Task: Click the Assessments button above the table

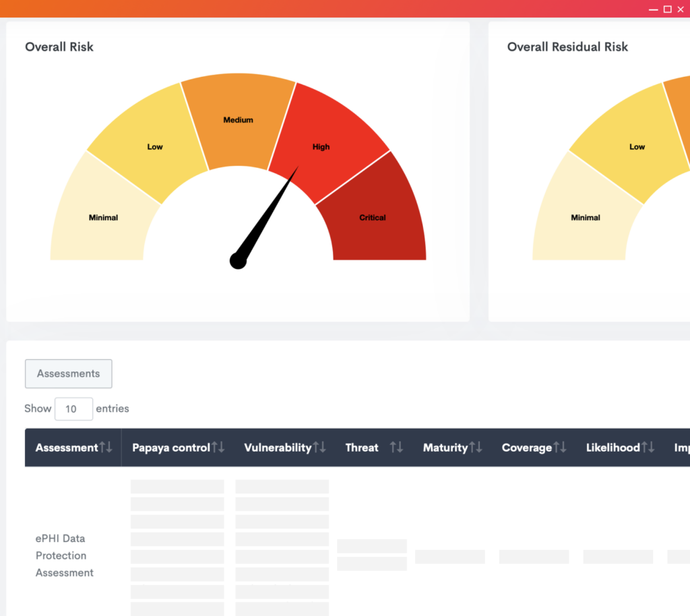Action: point(68,373)
